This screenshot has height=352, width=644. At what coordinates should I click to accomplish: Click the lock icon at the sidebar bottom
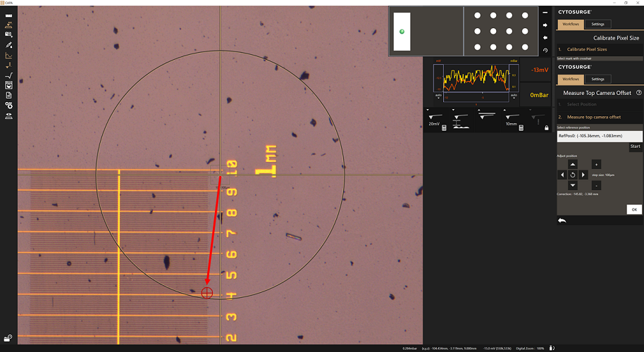8,338
